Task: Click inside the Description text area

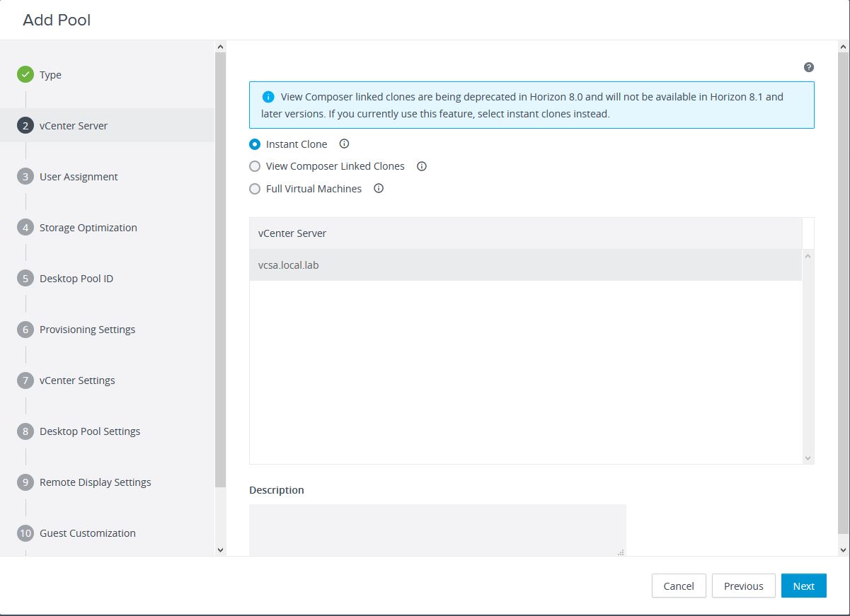Action: coord(437,530)
